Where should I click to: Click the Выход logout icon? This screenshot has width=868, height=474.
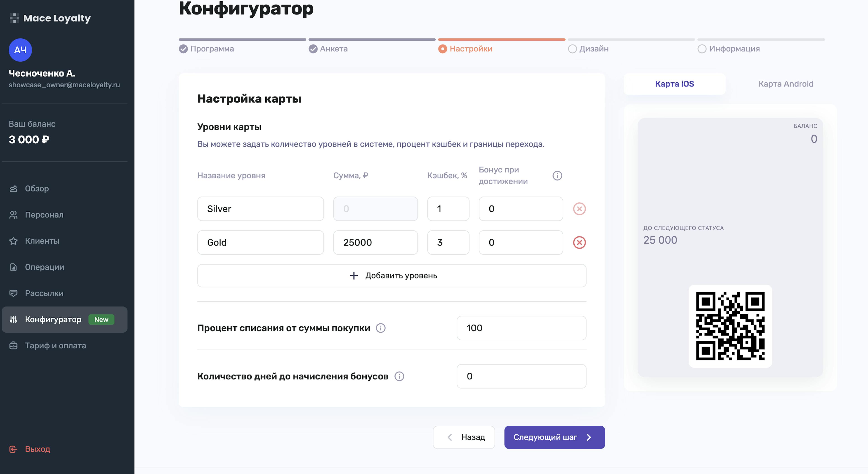pos(14,449)
